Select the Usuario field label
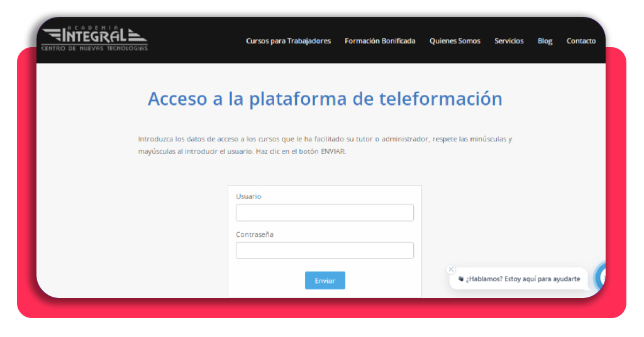This screenshot has height=337, width=644. click(x=248, y=196)
